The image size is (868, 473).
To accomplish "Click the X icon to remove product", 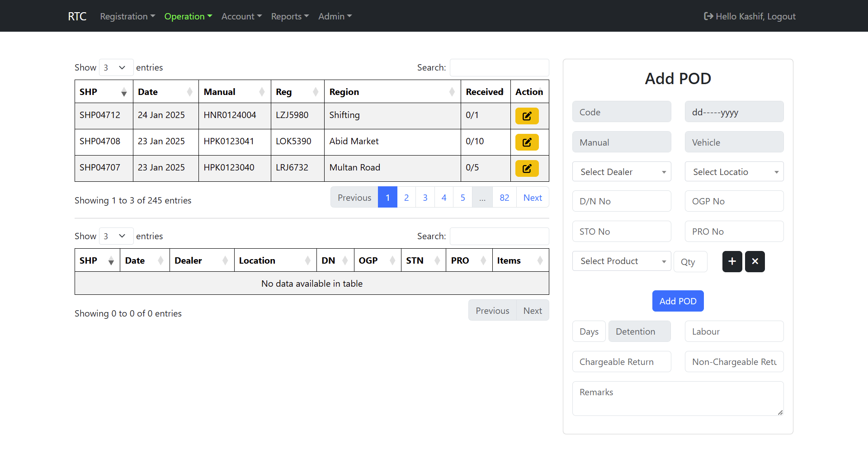I will (755, 261).
